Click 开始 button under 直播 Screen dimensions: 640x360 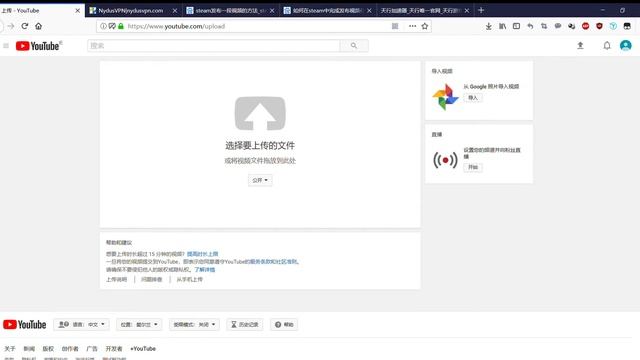click(x=473, y=167)
